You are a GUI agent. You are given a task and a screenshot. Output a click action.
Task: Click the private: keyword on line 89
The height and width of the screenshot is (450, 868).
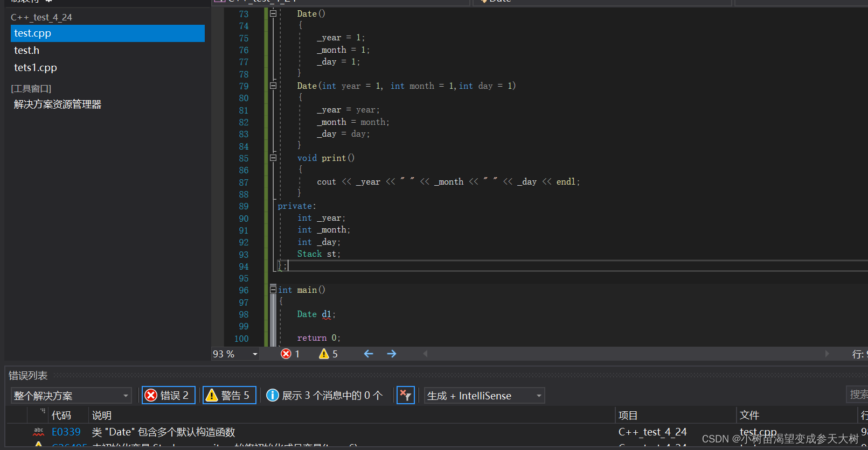point(297,206)
